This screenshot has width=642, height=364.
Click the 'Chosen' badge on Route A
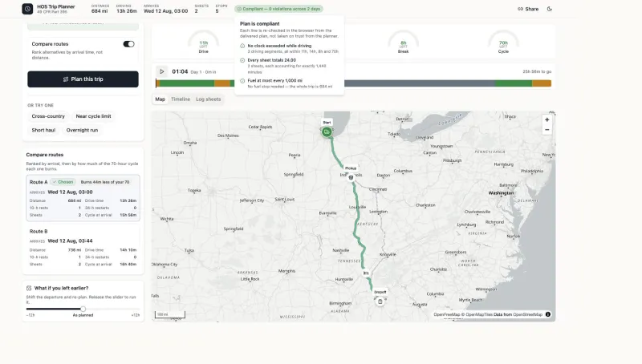click(x=63, y=182)
